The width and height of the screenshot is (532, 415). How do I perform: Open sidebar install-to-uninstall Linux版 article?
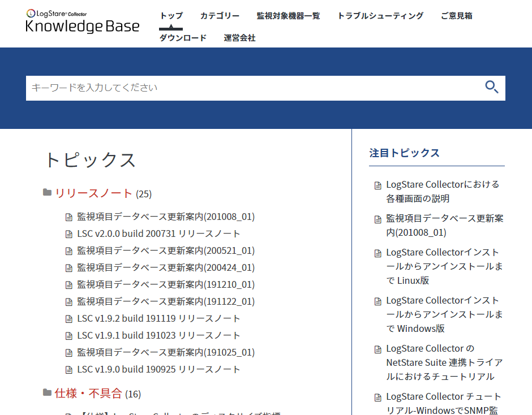444,266
